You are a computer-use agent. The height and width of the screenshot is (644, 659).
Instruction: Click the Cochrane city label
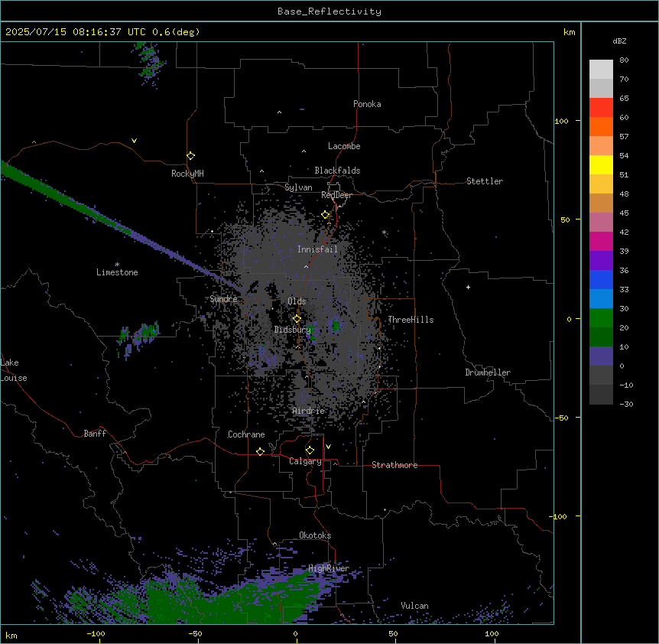246,434
